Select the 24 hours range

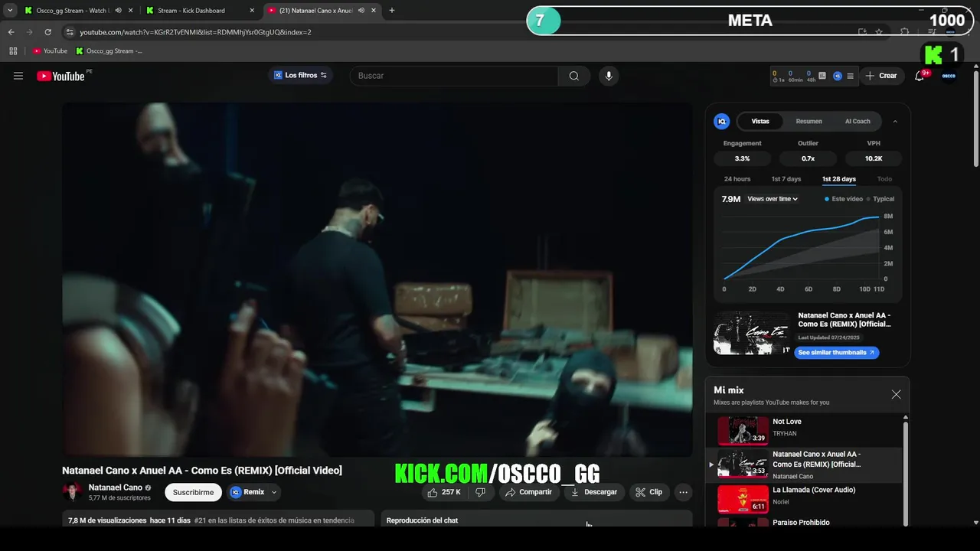point(737,179)
